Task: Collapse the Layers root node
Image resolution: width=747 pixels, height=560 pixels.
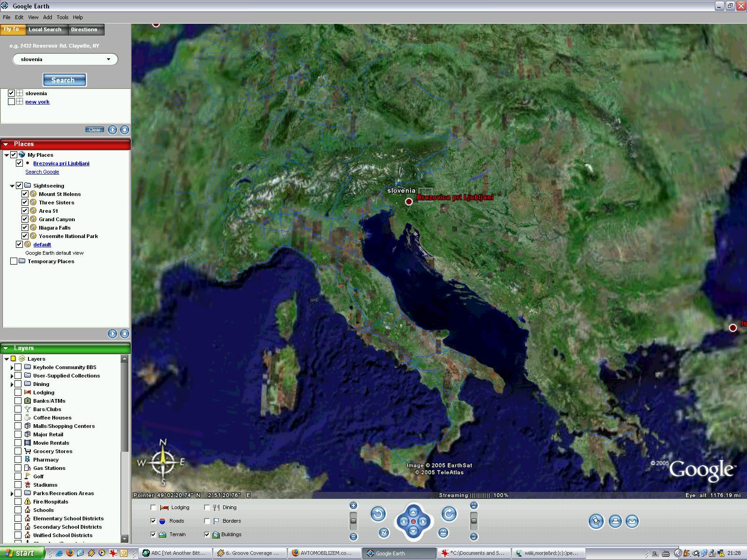Action: pos(6,359)
